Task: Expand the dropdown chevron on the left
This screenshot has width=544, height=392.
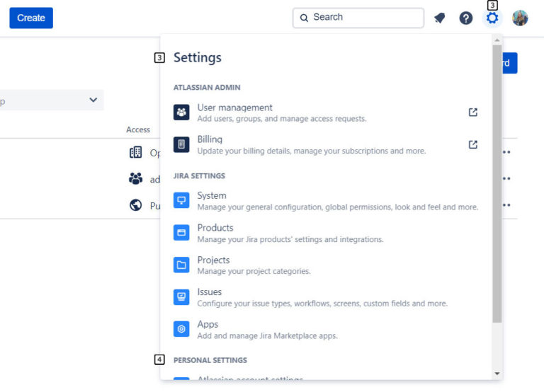Action: click(93, 100)
